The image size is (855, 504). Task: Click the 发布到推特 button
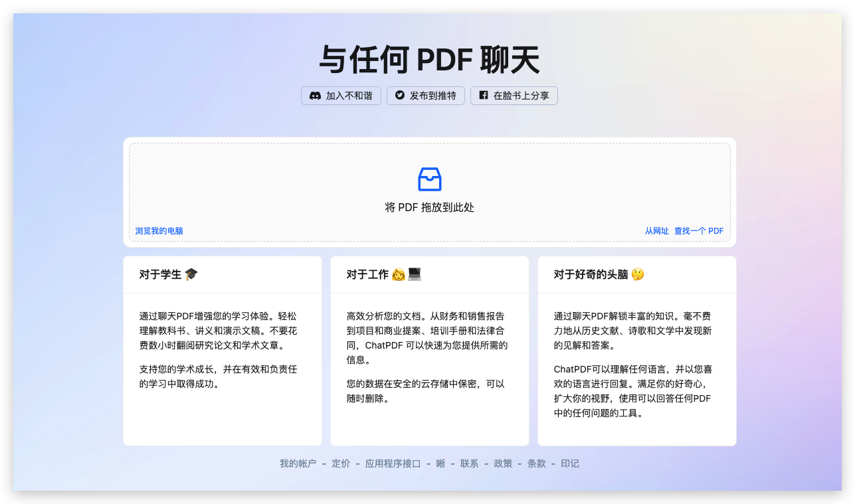pos(426,96)
